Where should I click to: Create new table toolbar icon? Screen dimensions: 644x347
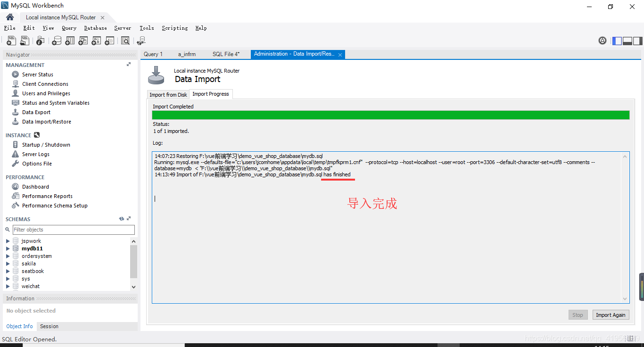click(70, 41)
